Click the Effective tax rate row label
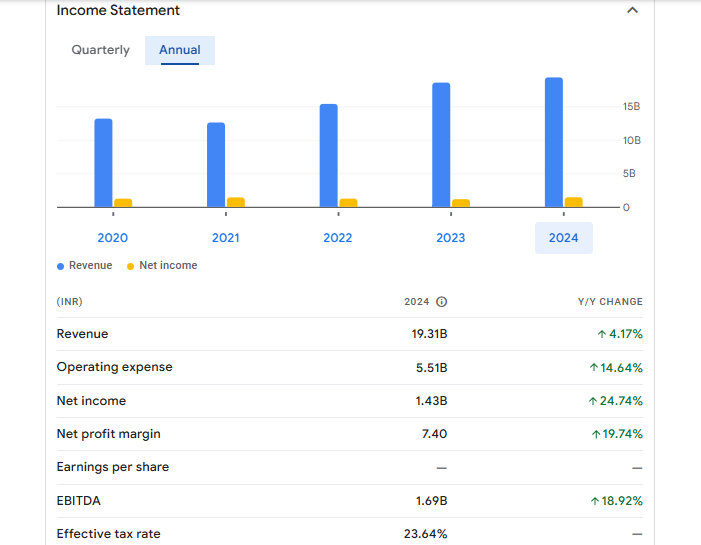The image size is (701, 545). coord(109,534)
